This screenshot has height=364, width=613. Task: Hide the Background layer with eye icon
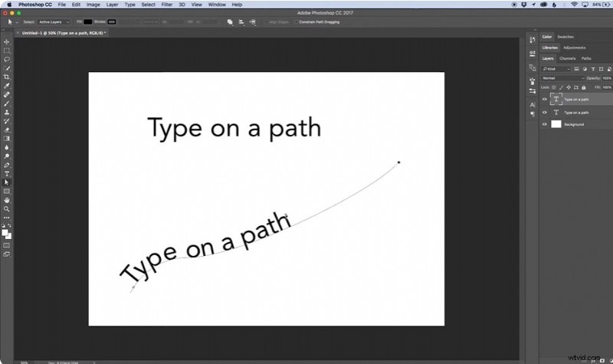point(544,124)
